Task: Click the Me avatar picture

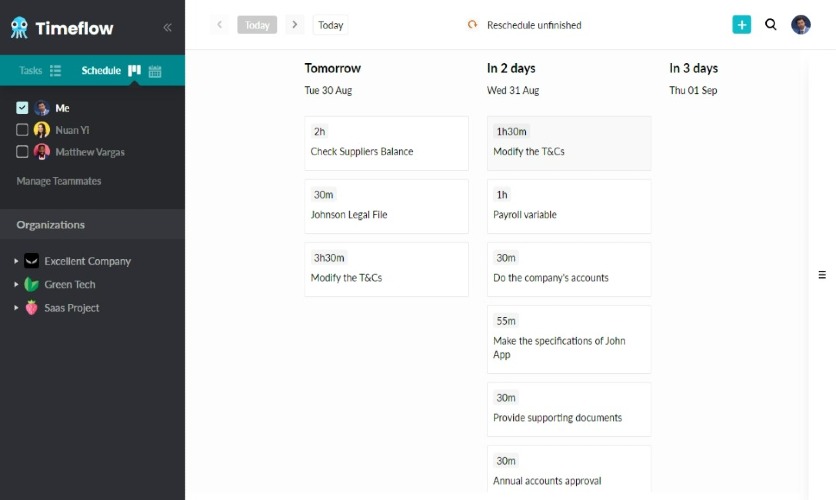Action: [42, 108]
